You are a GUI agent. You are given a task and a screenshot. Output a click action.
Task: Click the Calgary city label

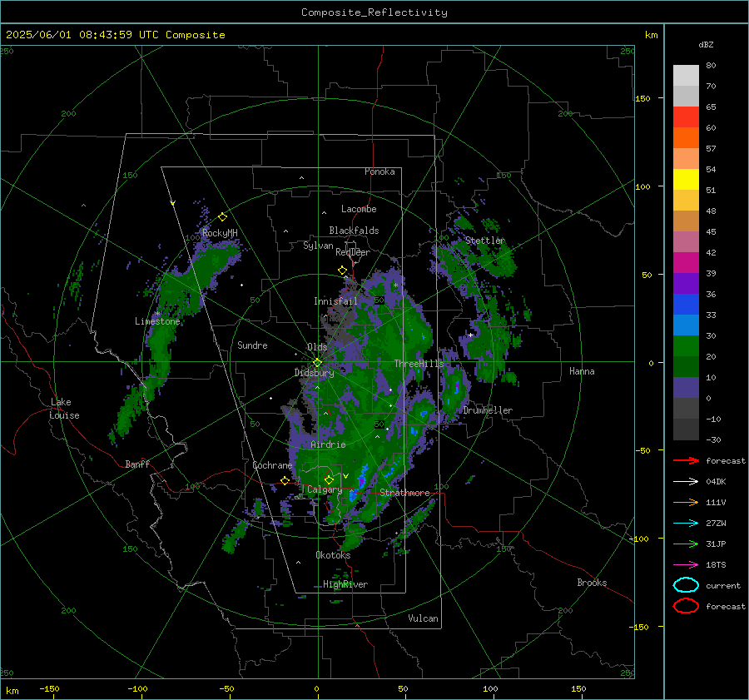pyautogui.click(x=325, y=489)
